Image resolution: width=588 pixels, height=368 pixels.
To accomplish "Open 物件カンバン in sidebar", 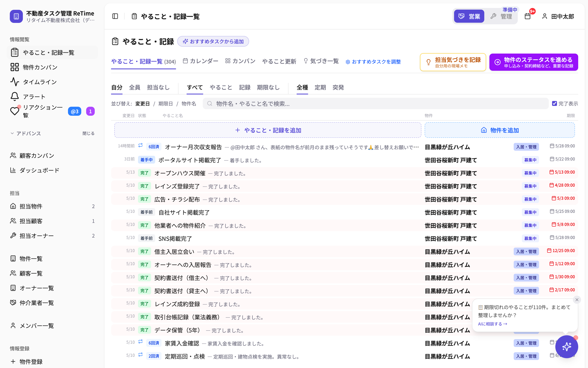I will click(52, 67).
